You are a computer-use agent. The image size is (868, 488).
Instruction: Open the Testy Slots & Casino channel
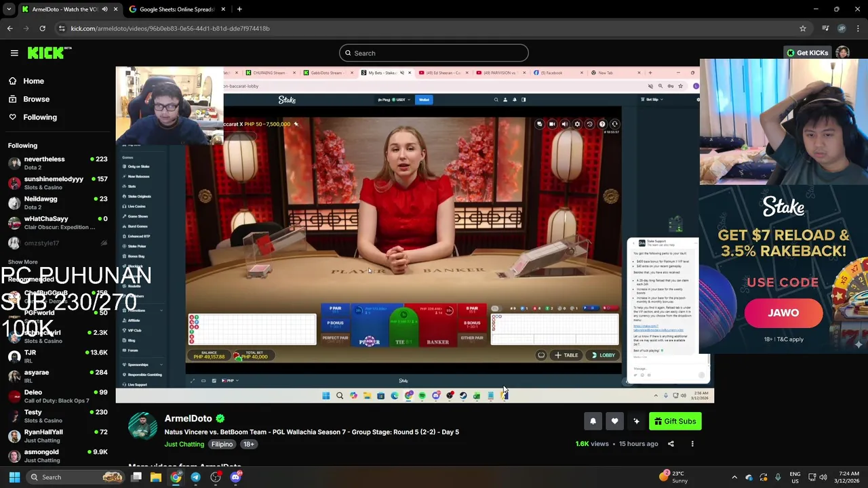(58, 415)
